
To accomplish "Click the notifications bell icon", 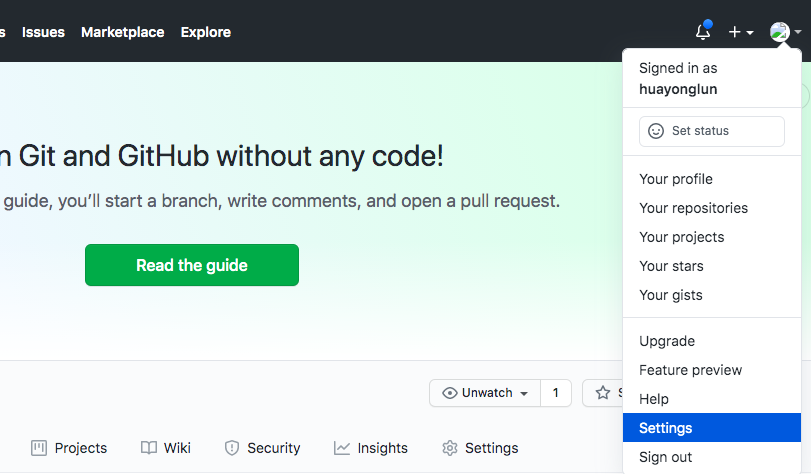I will point(703,32).
